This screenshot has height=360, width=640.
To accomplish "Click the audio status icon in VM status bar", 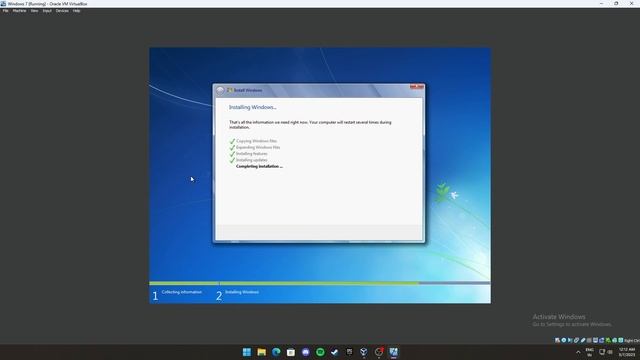I will click(570, 340).
